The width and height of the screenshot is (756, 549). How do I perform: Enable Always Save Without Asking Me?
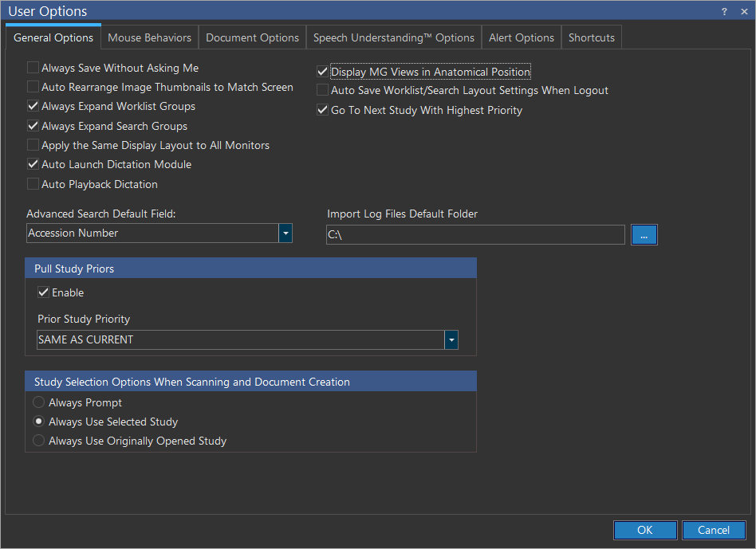coord(33,69)
